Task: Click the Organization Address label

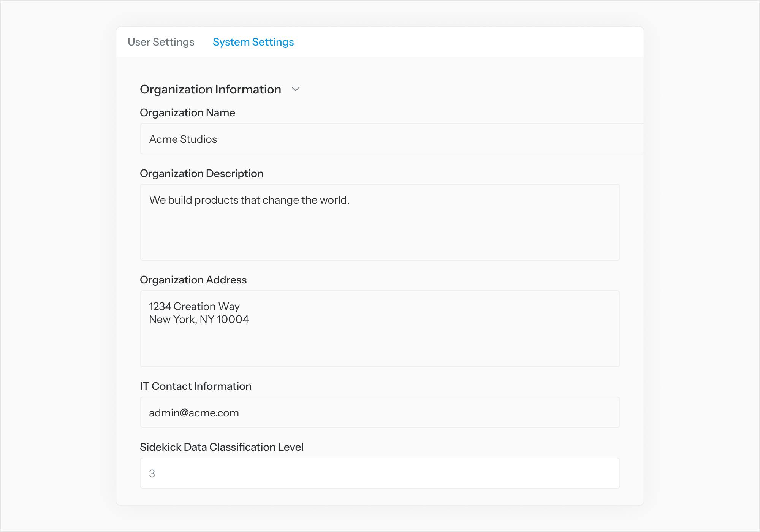Action: (193, 280)
